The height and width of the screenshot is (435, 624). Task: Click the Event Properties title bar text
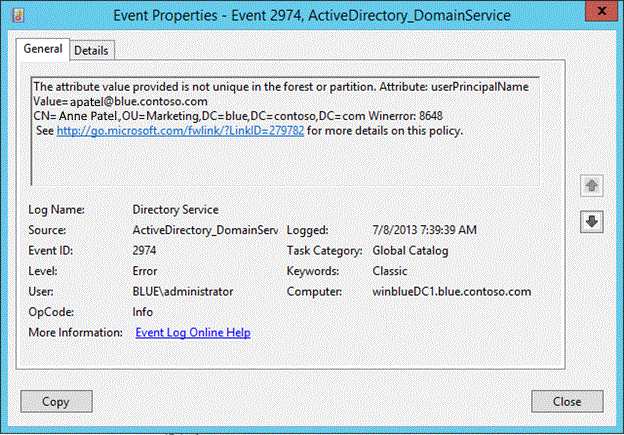(x=312, y=16)
